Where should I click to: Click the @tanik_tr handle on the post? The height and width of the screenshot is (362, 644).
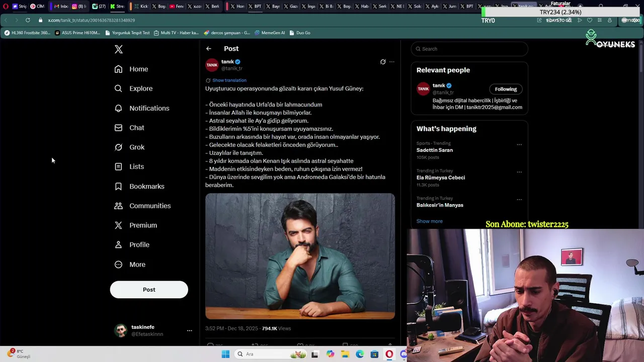point(232,68)
